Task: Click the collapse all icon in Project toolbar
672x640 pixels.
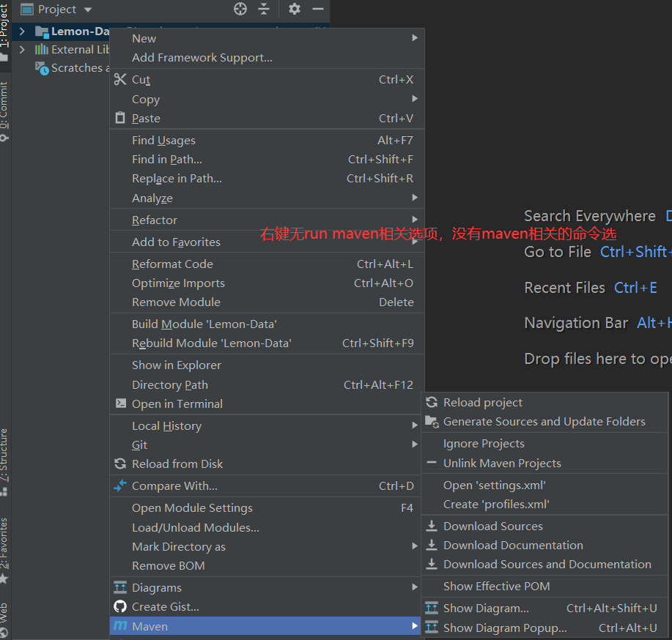Action: click(264, 9)
